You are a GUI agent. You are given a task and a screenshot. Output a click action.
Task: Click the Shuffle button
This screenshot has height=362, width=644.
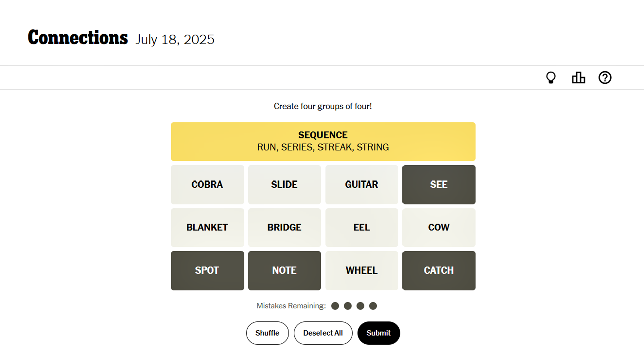coord(267,333)
